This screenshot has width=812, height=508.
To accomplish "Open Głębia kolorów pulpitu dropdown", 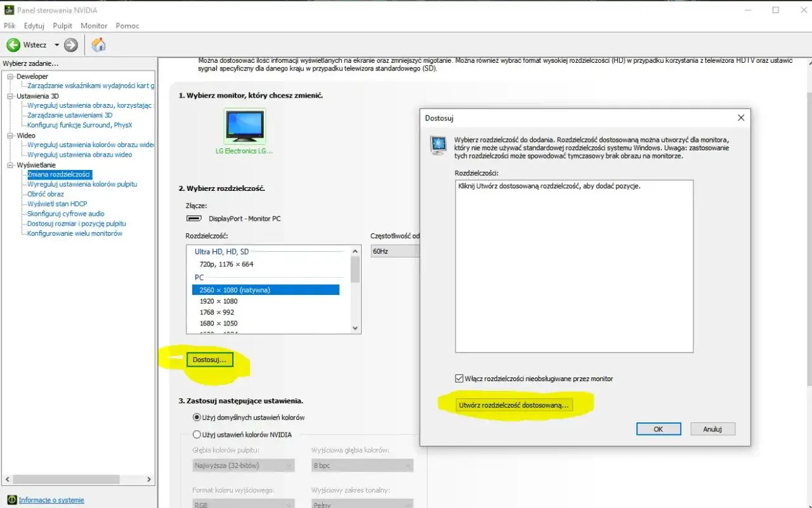I will [x=244, y=466].
